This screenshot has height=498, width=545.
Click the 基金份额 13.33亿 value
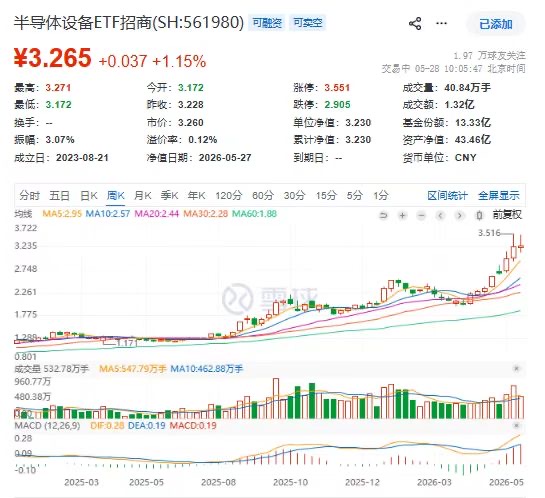pos(473,122)
